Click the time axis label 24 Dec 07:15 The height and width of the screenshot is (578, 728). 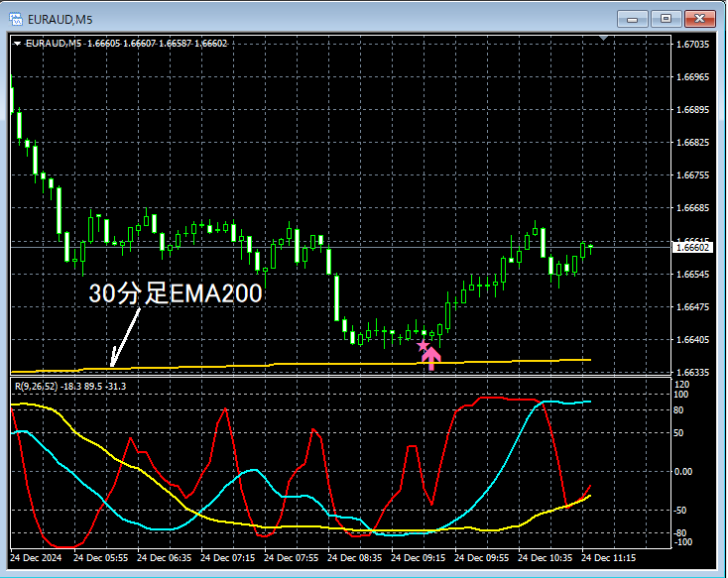tap(227, 557)
